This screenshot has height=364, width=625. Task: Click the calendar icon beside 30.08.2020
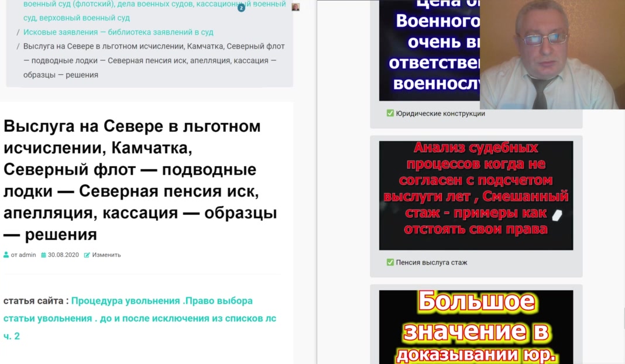(x=43, y=255)
